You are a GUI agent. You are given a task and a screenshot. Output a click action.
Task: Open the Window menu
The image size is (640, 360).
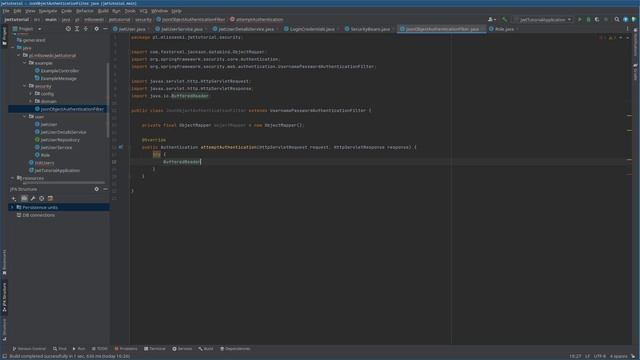(159, 11)
